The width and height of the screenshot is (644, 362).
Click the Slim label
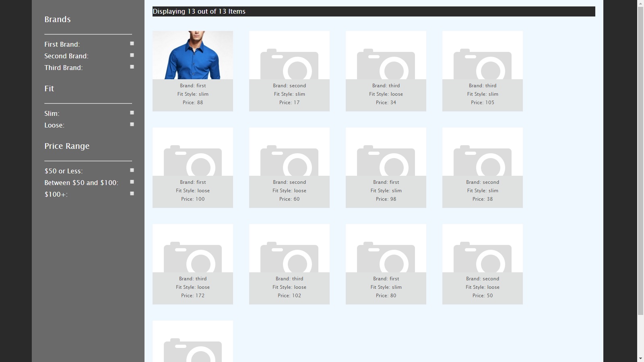click(52, 113)
